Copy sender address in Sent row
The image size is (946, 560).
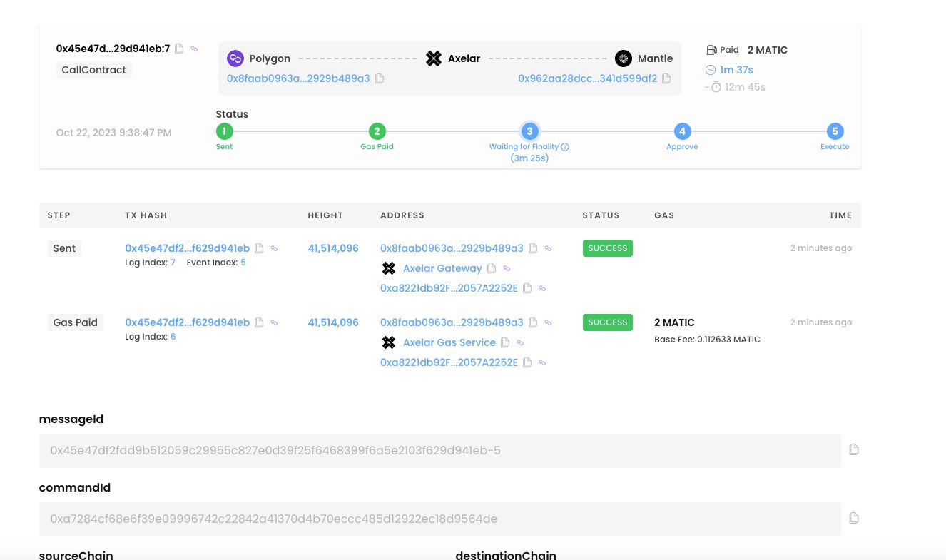coord(533,248)
